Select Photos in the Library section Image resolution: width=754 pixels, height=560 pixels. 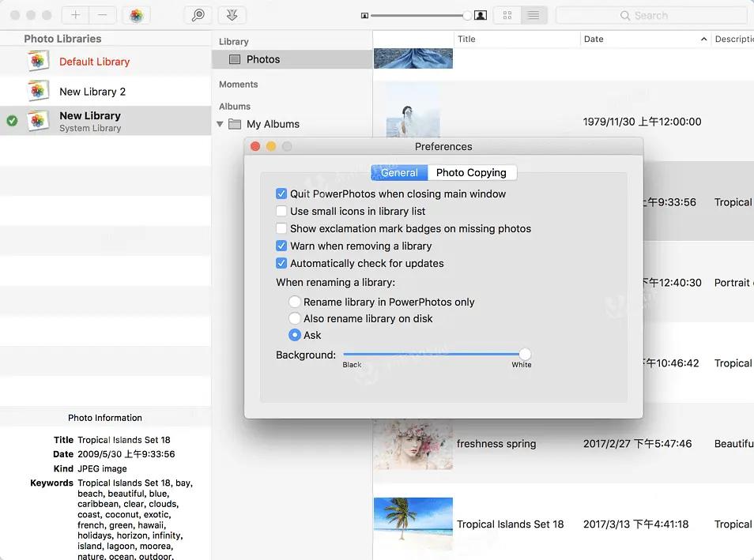tap(292, 59)
